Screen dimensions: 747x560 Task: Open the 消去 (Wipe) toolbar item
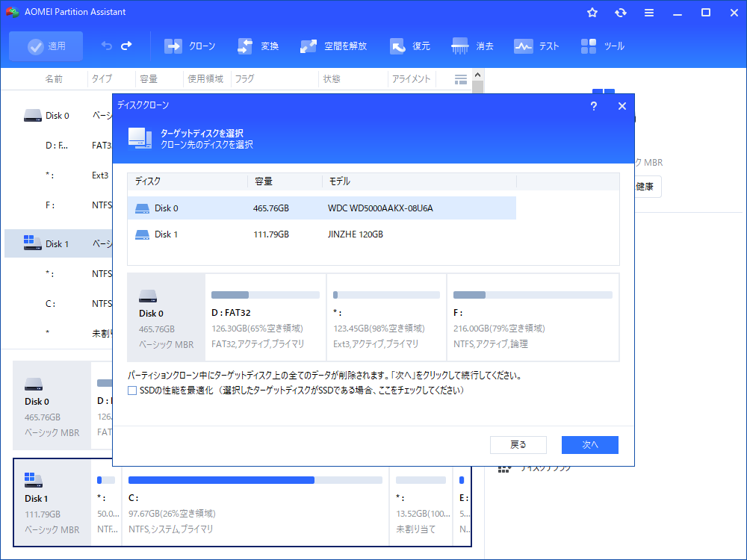[472, 46]
